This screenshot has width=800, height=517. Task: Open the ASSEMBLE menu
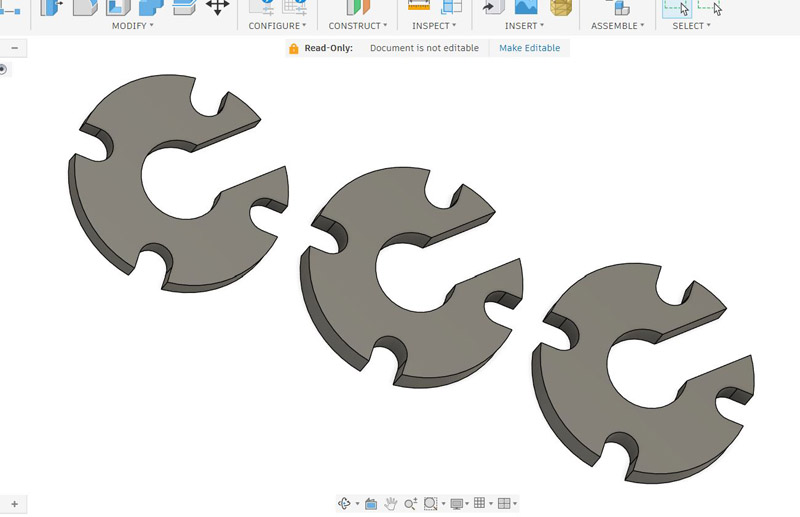[618, 26]
